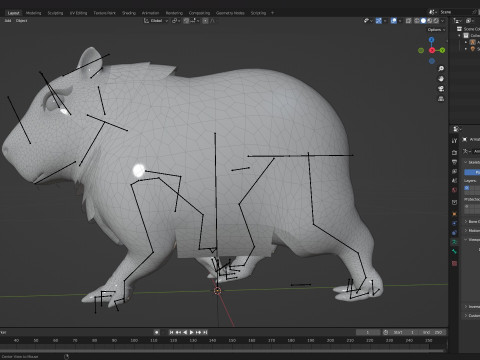Switch perspective/orthographic with the grid icon
The height and width of the screenshot is (360, 480).
point(441,99)
